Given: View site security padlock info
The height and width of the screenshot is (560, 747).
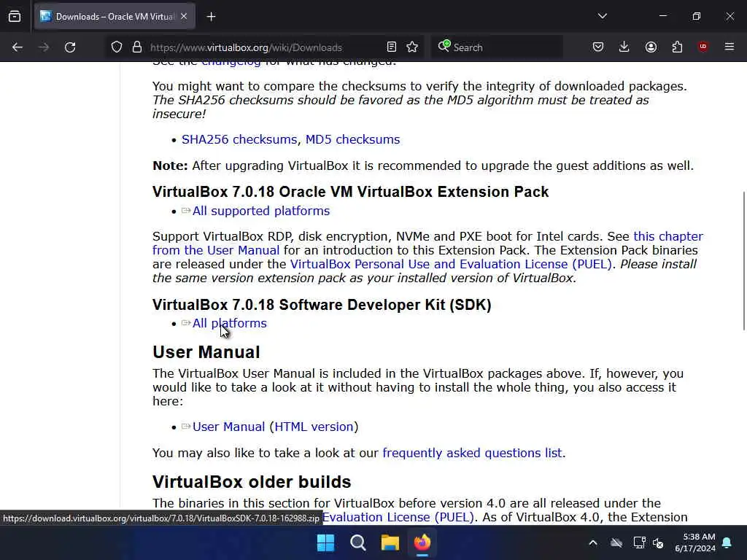Looking at the screenshot, I should coord(137,47).
